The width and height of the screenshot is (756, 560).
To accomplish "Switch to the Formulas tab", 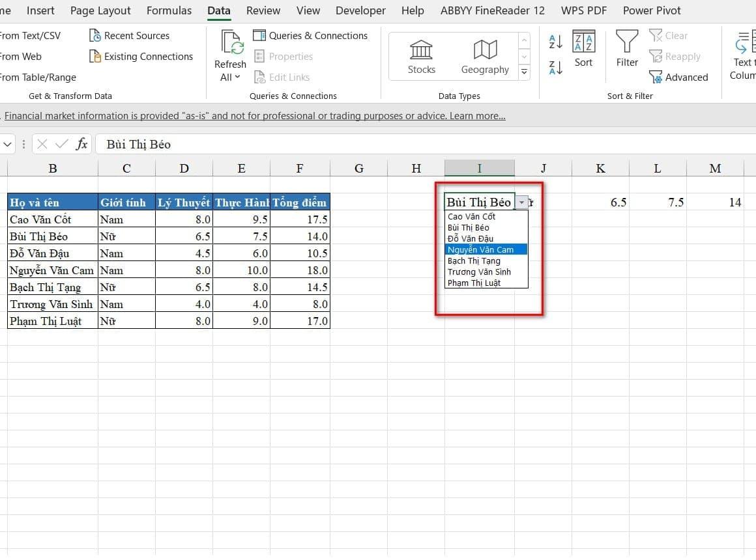I will [x=169, y=10].
